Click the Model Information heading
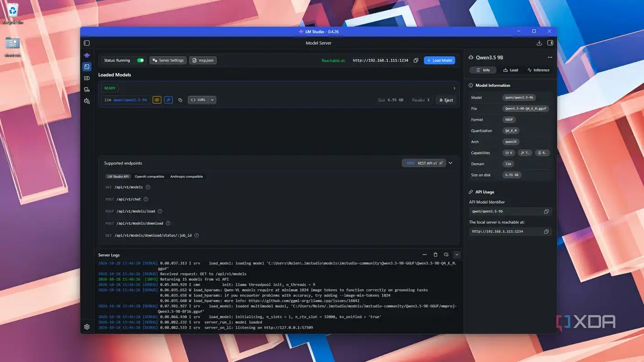This screenshot has height=362, width=644. 493,85
